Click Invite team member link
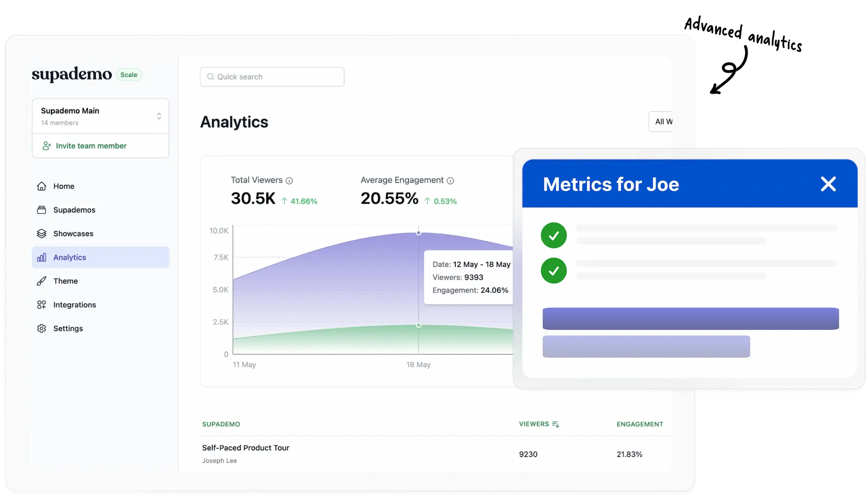The image size is (868, 497). click(x=91, y=146)
